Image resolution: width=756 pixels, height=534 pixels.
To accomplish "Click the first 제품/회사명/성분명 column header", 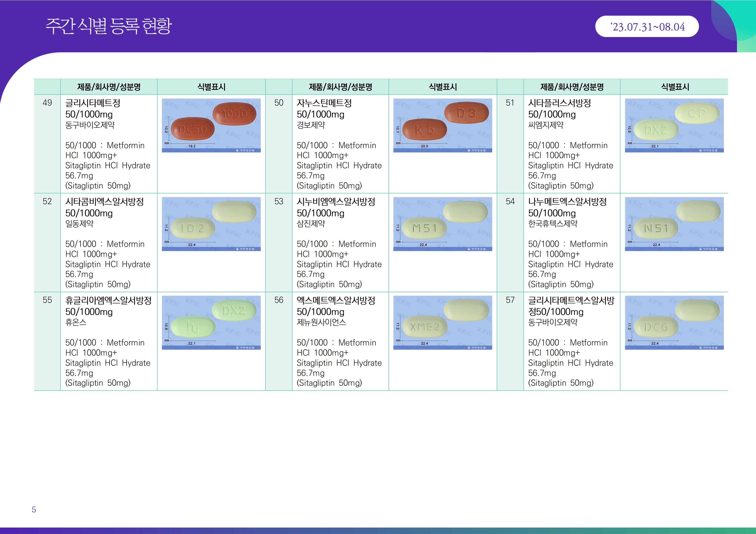I will 109,87.
